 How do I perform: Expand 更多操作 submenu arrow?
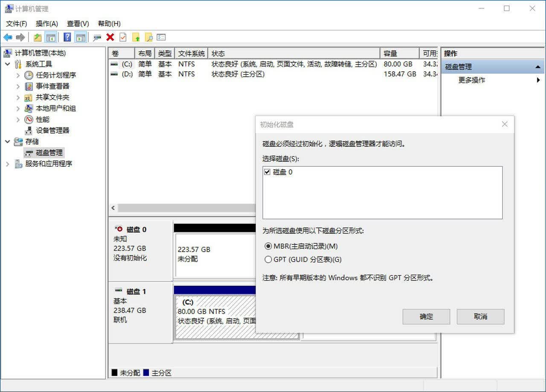[x=538, y=80]
